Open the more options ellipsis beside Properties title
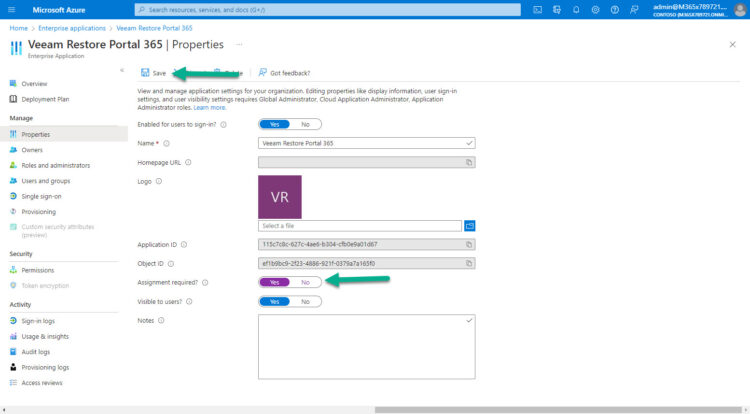 (x=239, y=44)
